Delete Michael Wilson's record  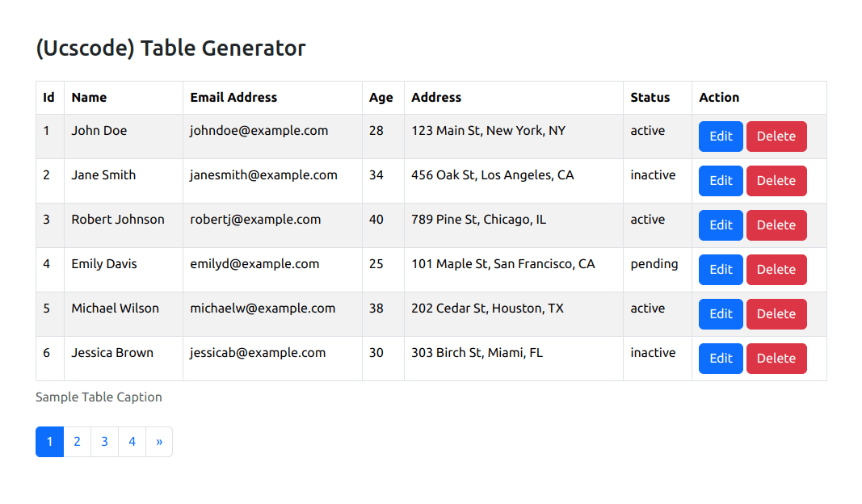pos(776,314)
